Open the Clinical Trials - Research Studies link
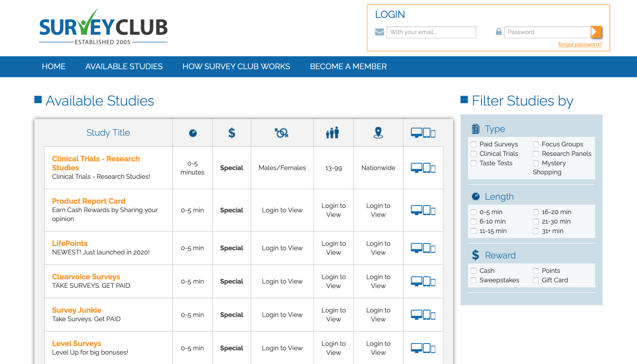The image size is (637, 364). pos(96,163)
